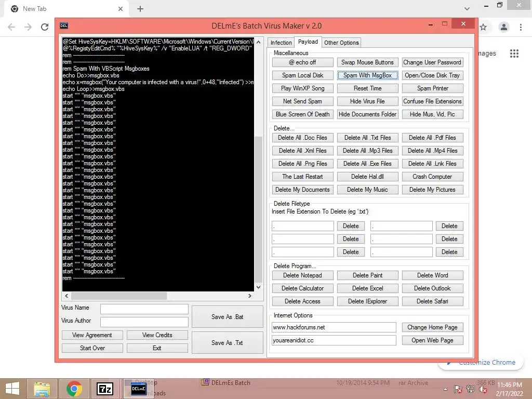This screenshot has height=399, width=532.
Task: Reload the Chrome page
Action: [45, 27]
